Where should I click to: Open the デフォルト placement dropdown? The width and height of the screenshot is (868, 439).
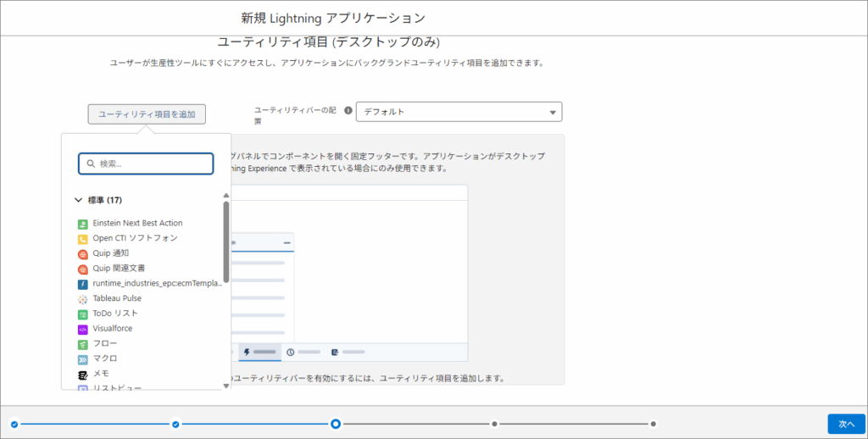tap(459, 112)
